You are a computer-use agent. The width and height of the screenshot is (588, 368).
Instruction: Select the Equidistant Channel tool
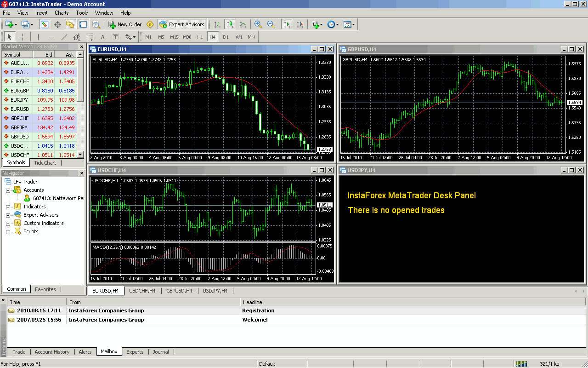(x=77, y=37)
